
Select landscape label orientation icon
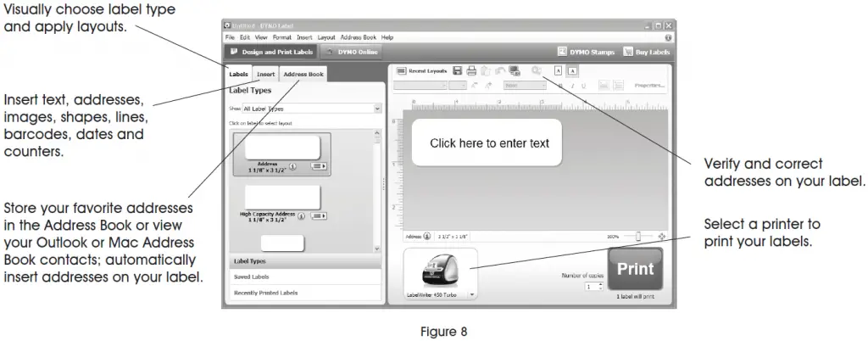[572, 71]
